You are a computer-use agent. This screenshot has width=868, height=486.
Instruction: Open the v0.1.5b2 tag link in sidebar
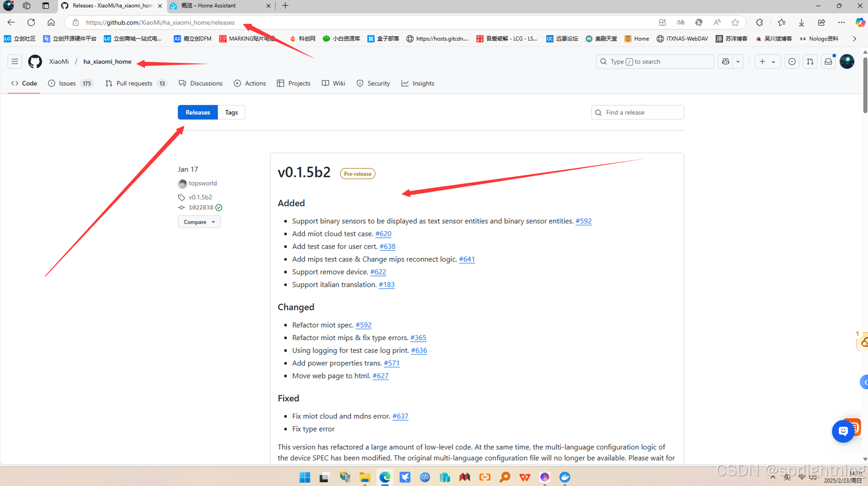200,197
